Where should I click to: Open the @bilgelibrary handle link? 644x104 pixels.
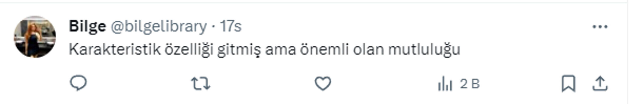click(158, 27)
